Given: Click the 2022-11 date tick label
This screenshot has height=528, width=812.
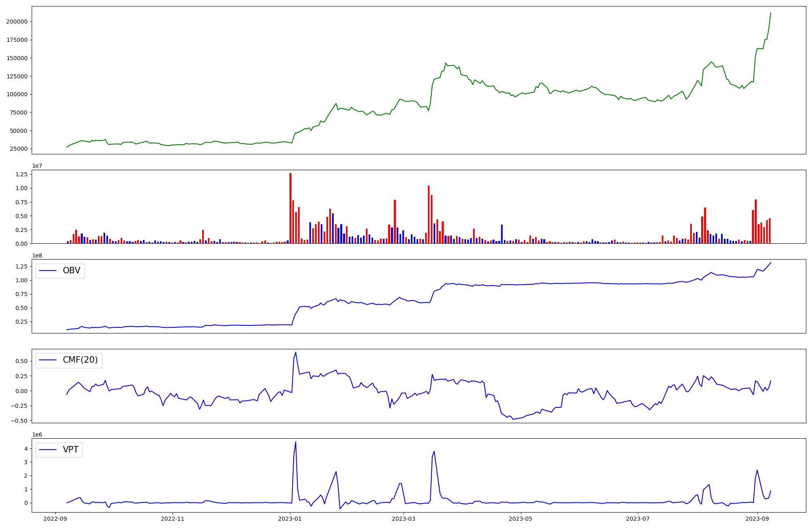Looking at the screenshot, I should pos(173,519).
